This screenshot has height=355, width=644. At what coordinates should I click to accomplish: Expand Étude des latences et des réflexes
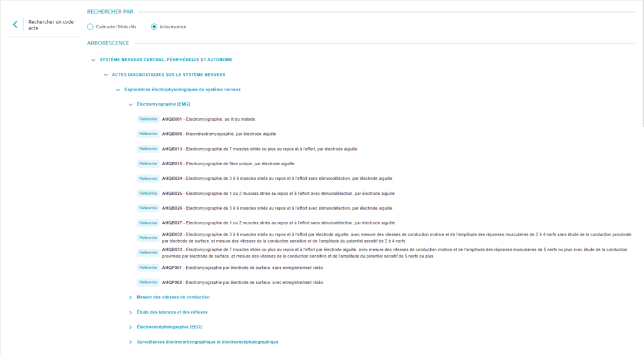[x=131, y=312]
